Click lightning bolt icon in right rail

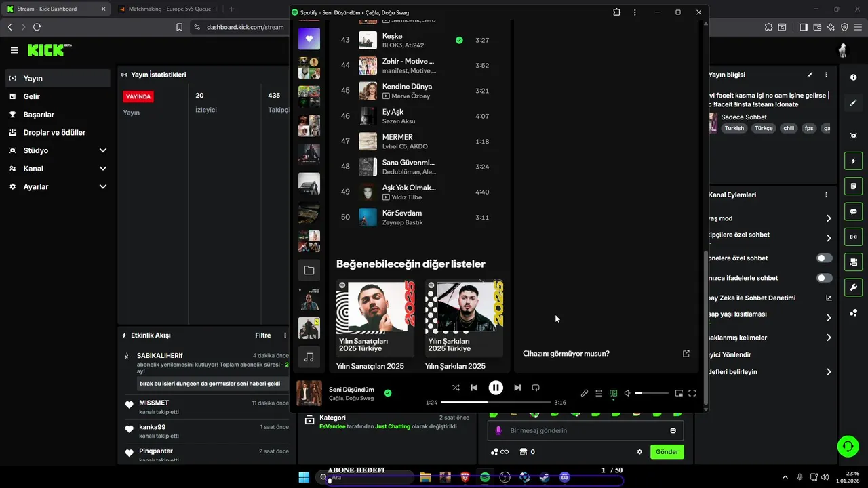coord(853,161)
